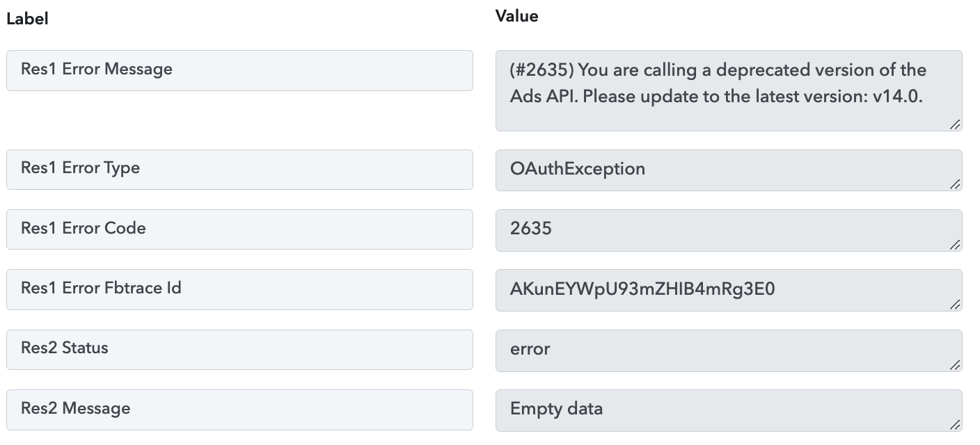Viewport: 980px width, 445px height.
Task: Click the Res1 Error Code label field
Action: (239, 229)
